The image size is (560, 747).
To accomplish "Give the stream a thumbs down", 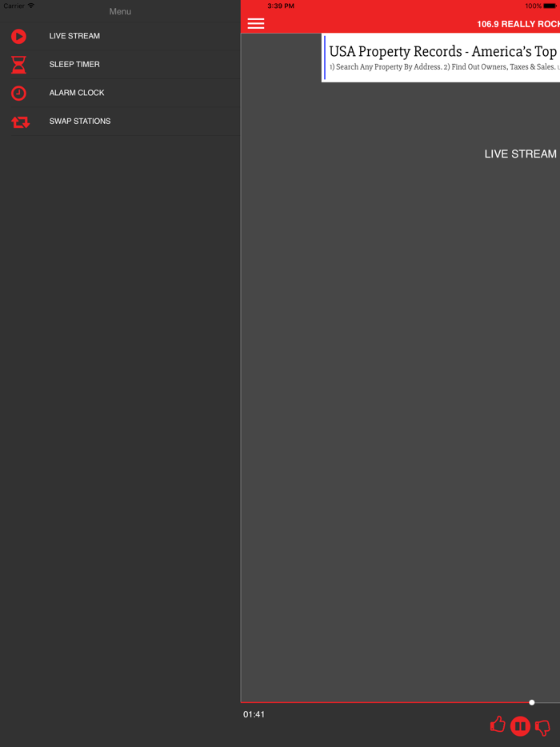I will [x=542, y=728].
